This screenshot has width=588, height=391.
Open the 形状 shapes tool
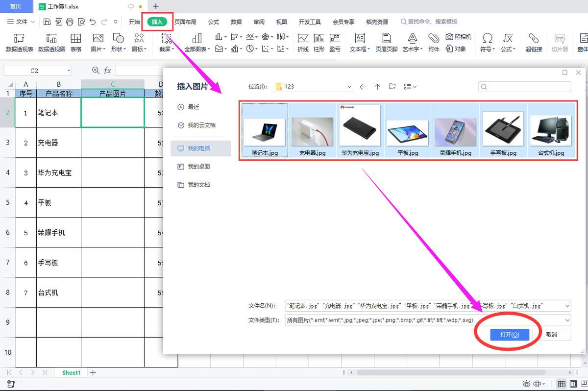point(118,43)
